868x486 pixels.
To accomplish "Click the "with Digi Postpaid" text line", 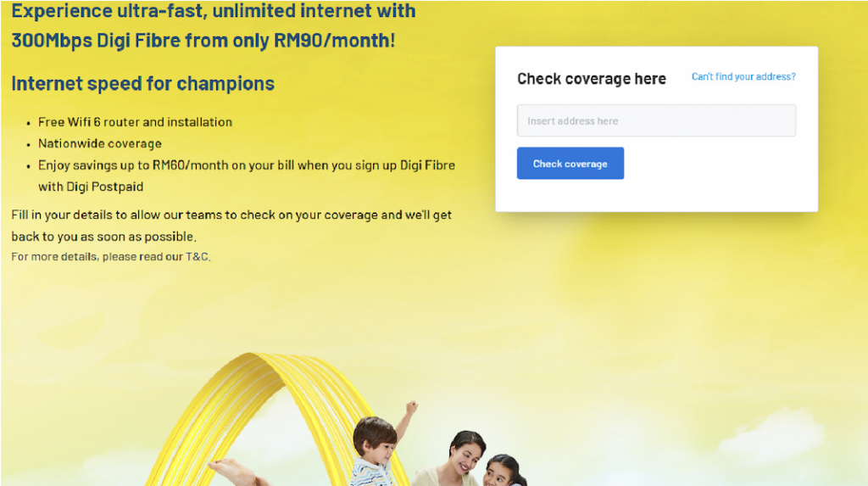I will click(x=91, y=187).
